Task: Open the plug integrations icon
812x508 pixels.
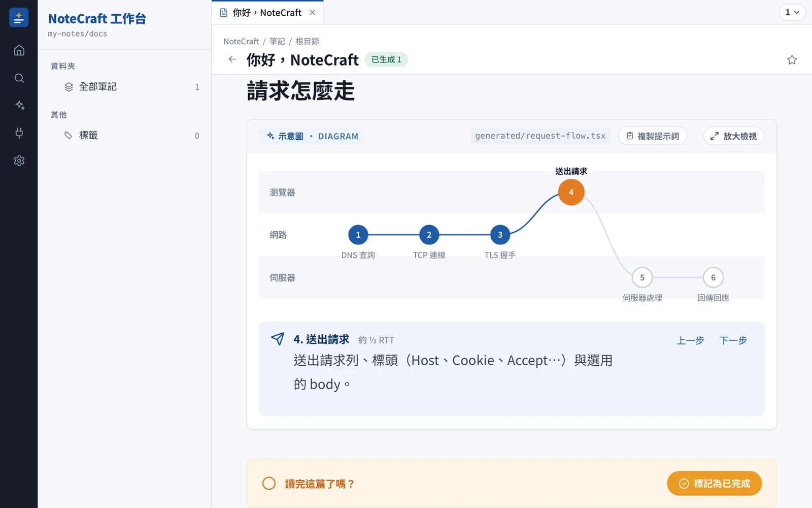Action: tap(19, 133)
